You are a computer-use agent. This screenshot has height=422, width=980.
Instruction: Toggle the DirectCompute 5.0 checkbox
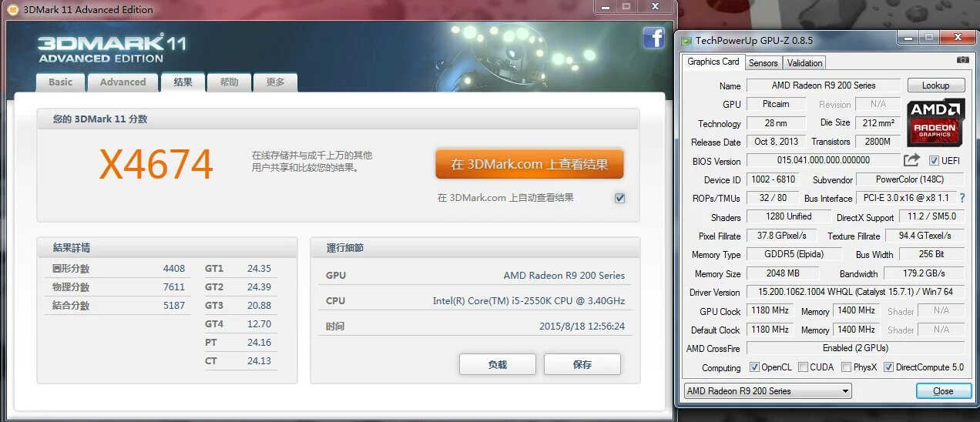pos(888,367)
